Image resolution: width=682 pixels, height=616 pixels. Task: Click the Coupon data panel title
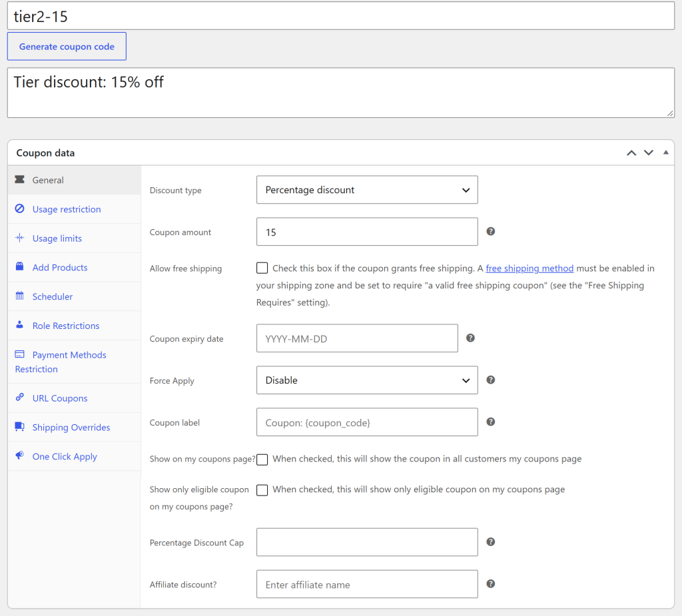click(46, 153)
